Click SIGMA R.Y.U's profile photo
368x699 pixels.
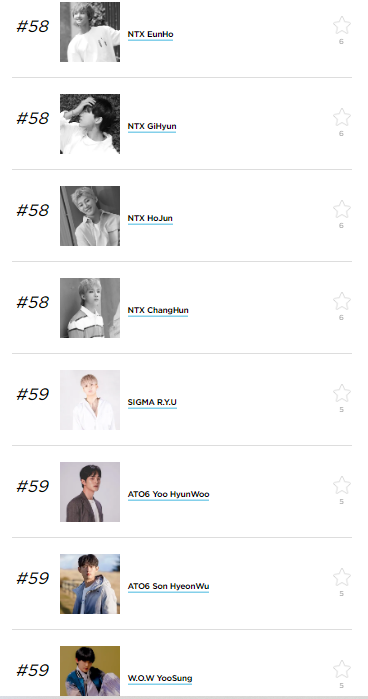pos(90,400)
